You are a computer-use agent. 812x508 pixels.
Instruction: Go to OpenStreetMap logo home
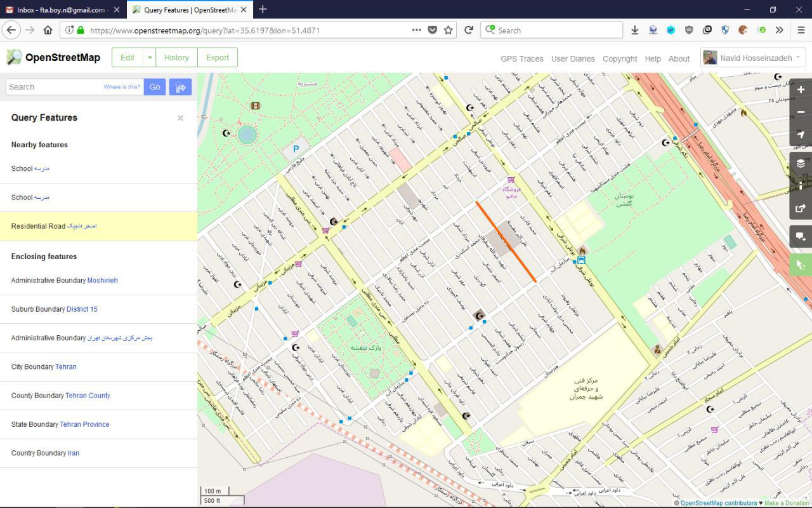point(53,57)
